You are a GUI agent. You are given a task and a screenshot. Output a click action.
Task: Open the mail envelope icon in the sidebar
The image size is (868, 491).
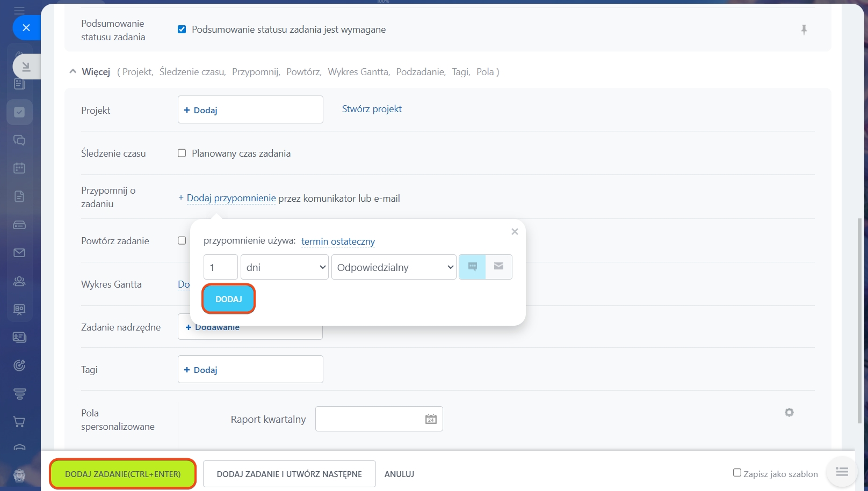[x=19, y=253]
